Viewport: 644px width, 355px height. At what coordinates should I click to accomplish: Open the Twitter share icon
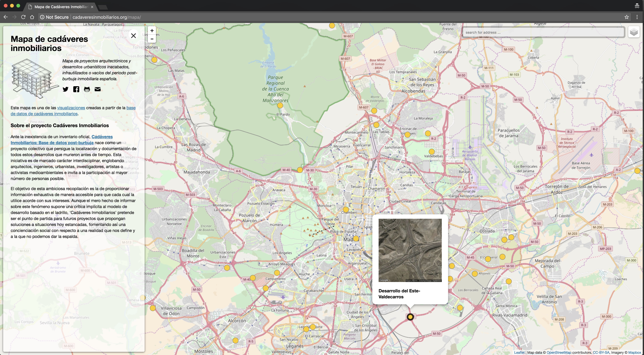click(x=66, y=89)
